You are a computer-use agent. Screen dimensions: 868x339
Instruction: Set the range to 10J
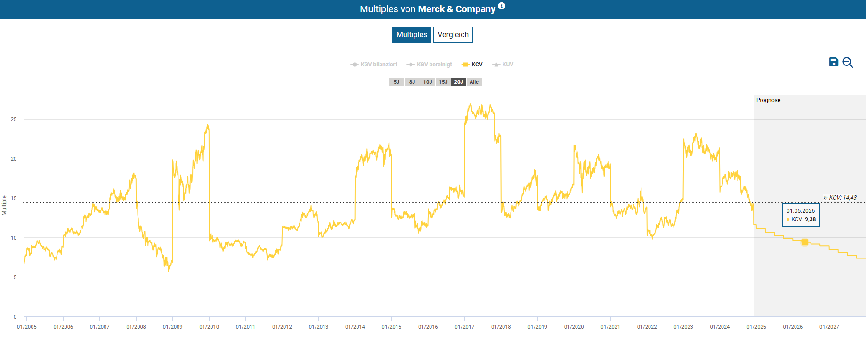pos(428,82)
